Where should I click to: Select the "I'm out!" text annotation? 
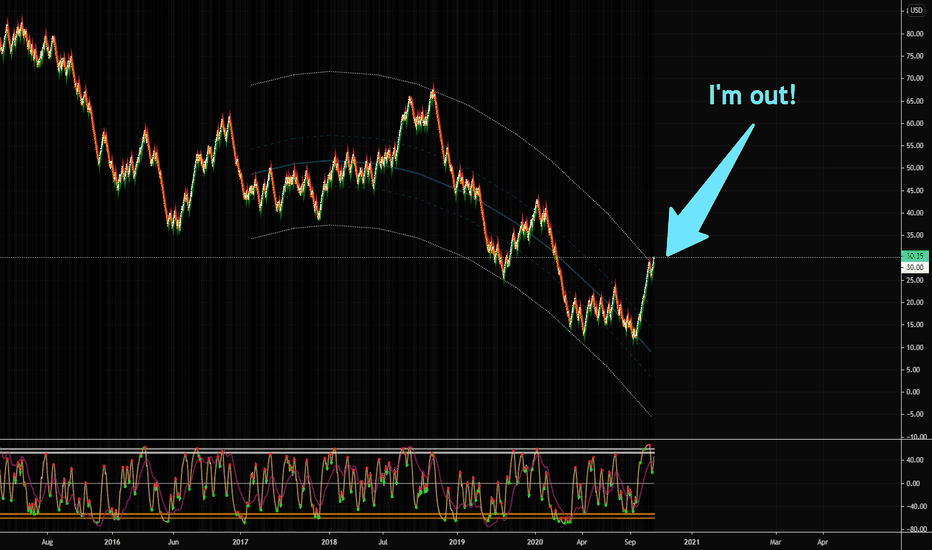(x=752, y=95)
